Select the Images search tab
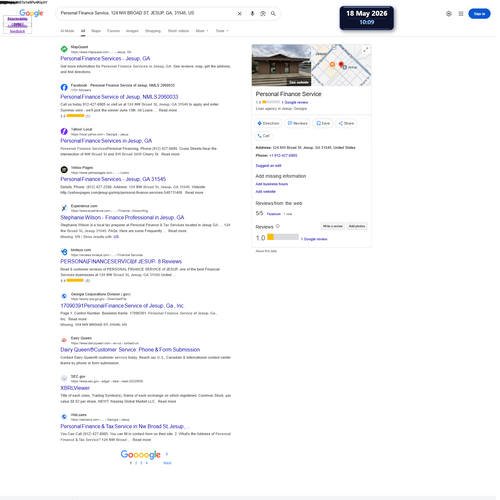 (x=132, y=31)
